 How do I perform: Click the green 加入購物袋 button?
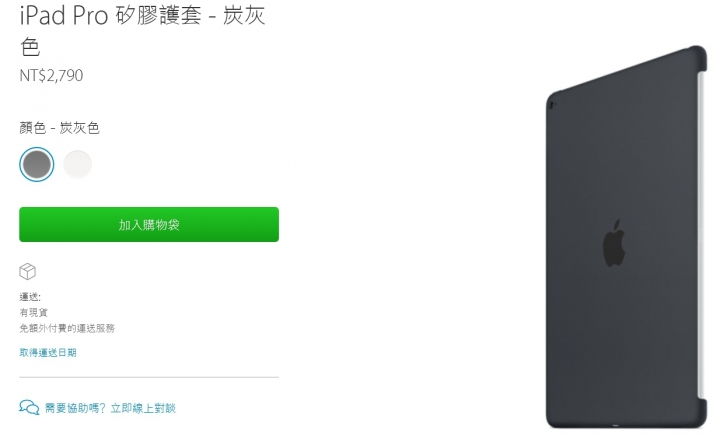[x=149, y=225]
